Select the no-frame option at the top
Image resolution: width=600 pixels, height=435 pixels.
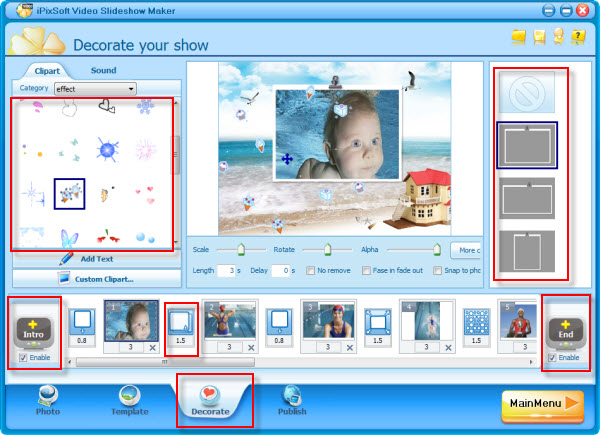[528, 95]
